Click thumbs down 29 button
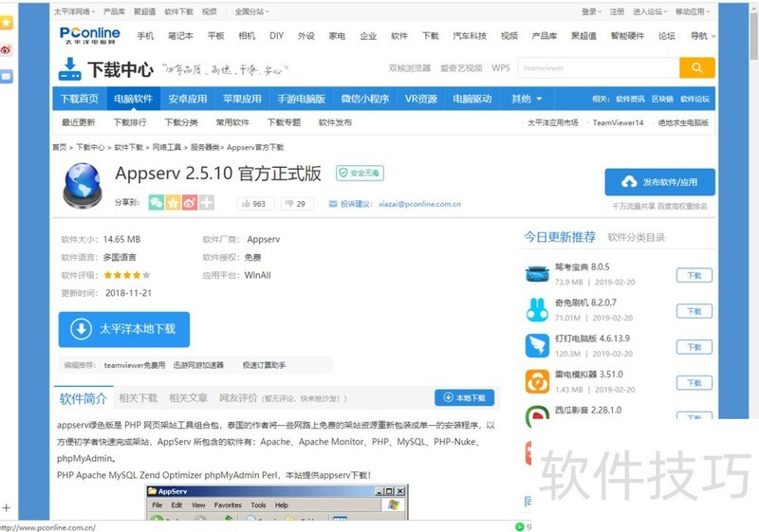759x532 pixels. tap(297, 204)
